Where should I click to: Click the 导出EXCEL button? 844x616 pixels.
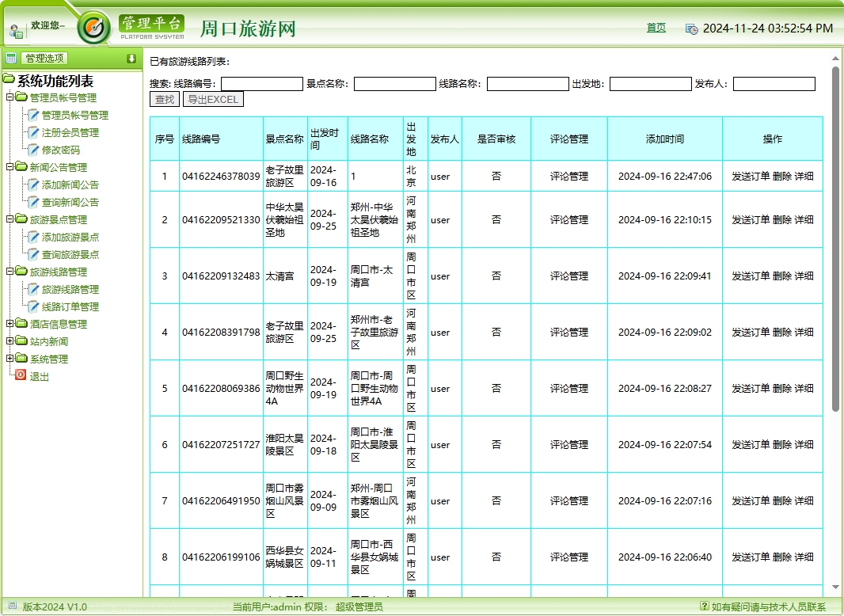[213, 99]
